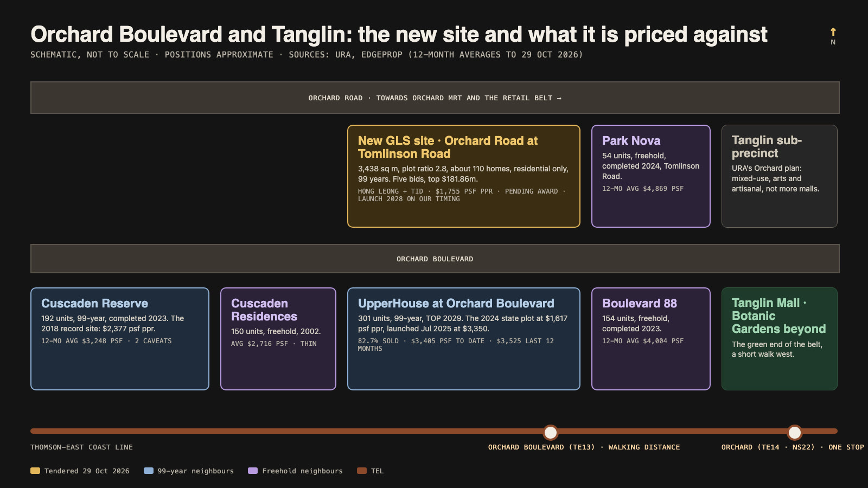868x488 pixels.
Task: Select the Boulevard 88 card title
Action: pyautogui.click(x=640, y=304)
